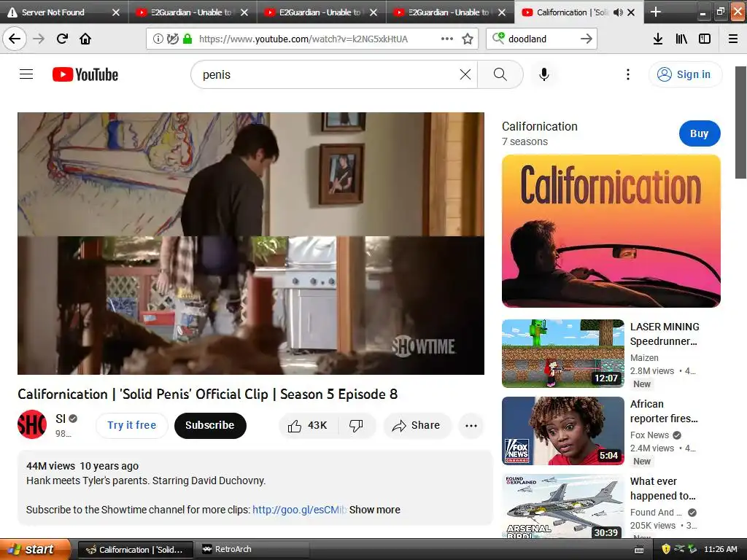
Task: Share the video
Action: (x=417, y=425)
